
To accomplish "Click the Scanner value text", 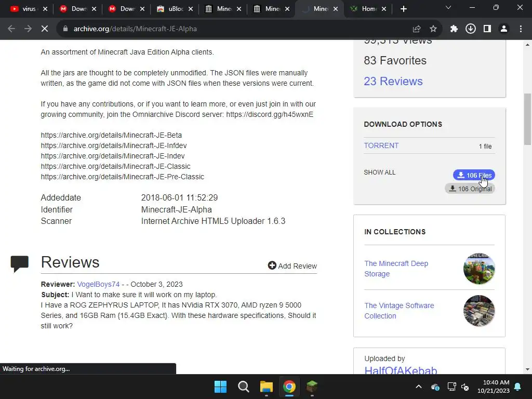I will pyautogui.click(x=213, y=221).
